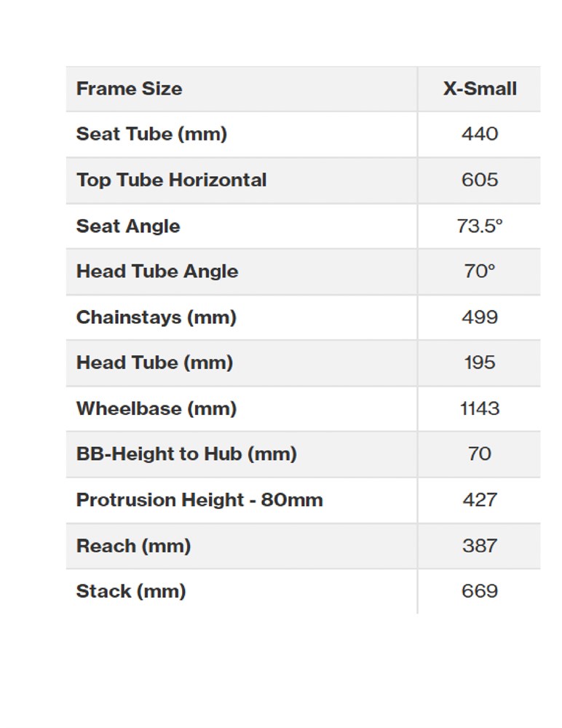
Task: Select the 605 top tube value
Action: [x=480, y=180]
